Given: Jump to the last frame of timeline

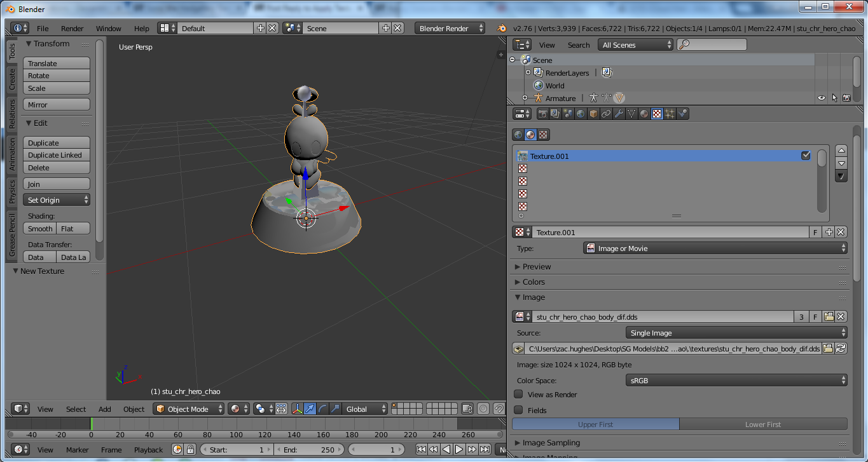Looking at the screenshot, I should click(x=485, y=449).
